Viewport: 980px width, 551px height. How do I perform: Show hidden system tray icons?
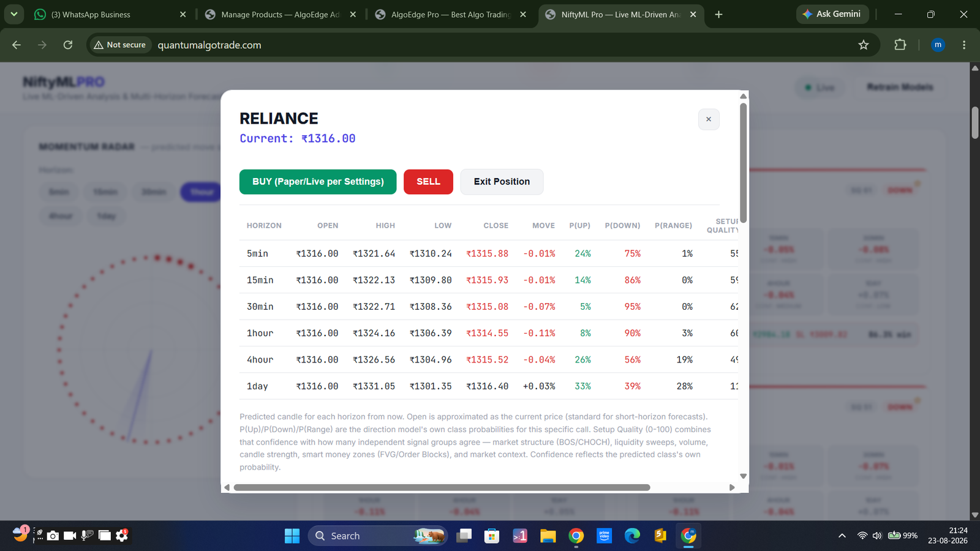pos(842,536)
